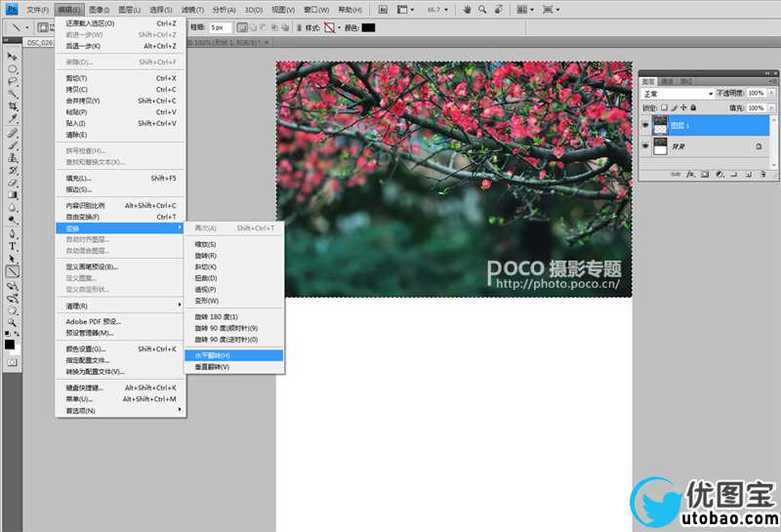Open the fill (填充) value dropdown arrow
This screenshot has height=532, width=781.
click(768, 107)
